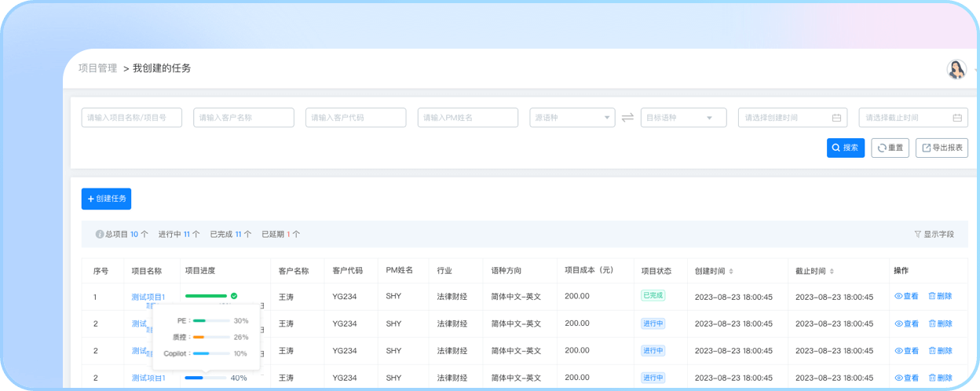View the third row project via 查看

pyautogui.click(x=906, y=351)
